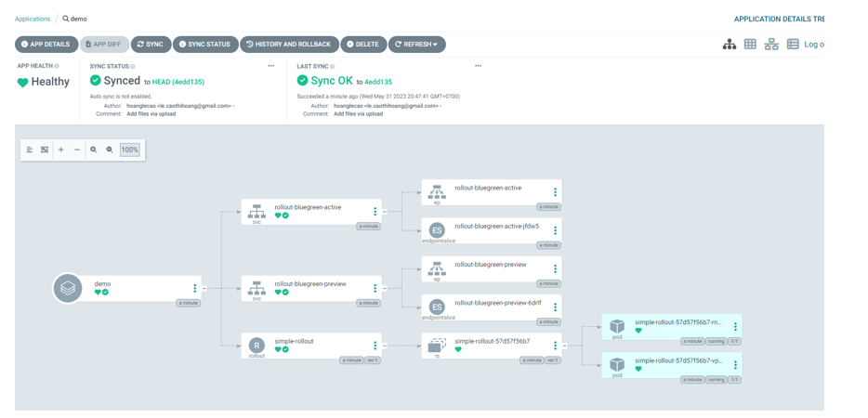Open the App Details panel

(46, 45)
